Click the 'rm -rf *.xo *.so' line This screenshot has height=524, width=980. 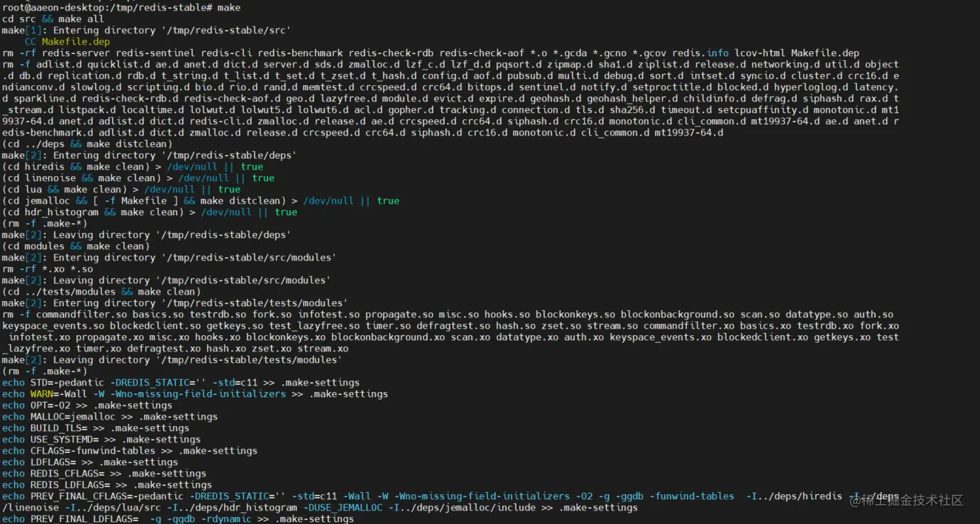pos(47,269)
